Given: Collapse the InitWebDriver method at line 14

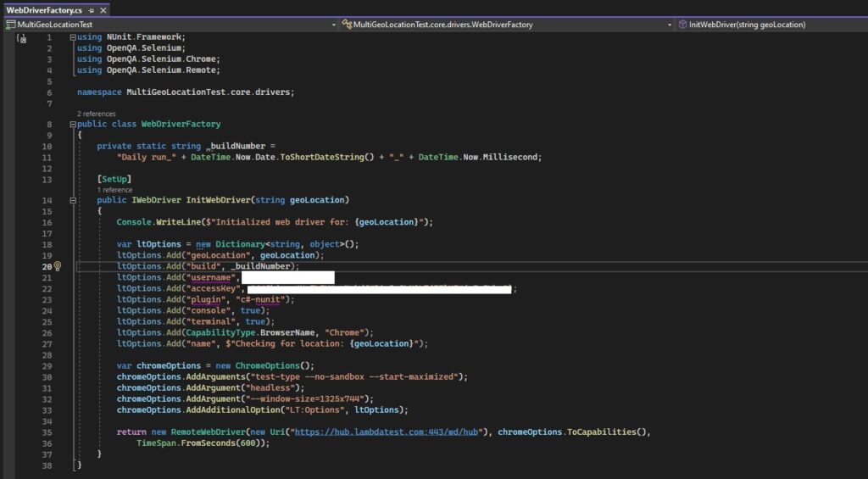Looking at the screenshot, I should [73, 201].
